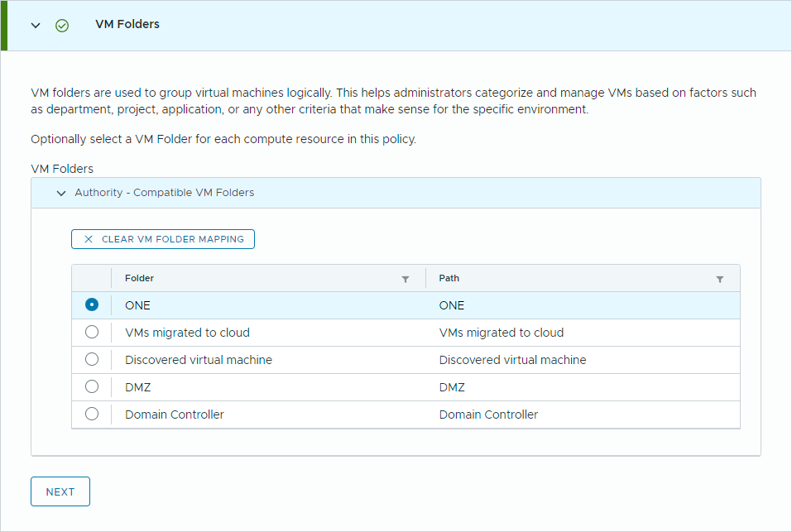Click the X icon in clear mapping button
The height and width of the screenshot is (532, 792).
[x=89, y=239]
